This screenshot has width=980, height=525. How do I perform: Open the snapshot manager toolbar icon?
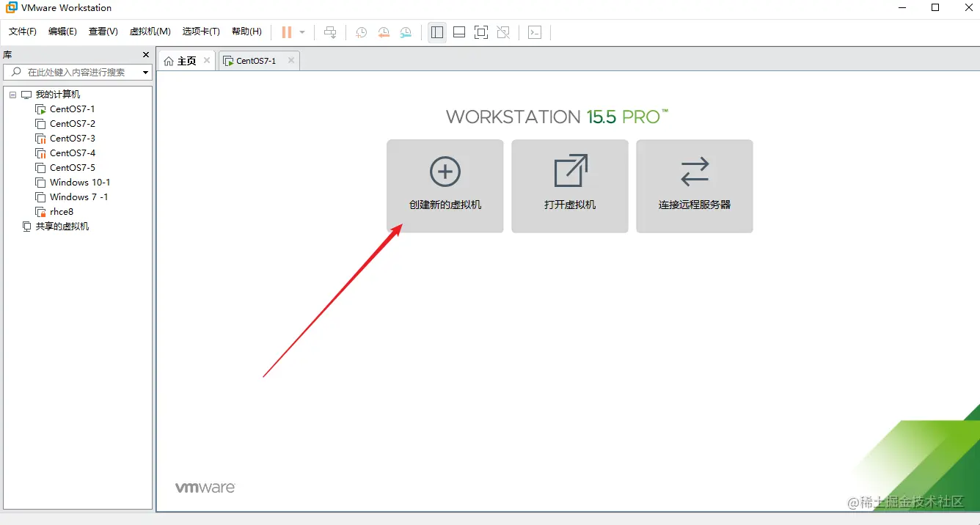coord(406,32)
